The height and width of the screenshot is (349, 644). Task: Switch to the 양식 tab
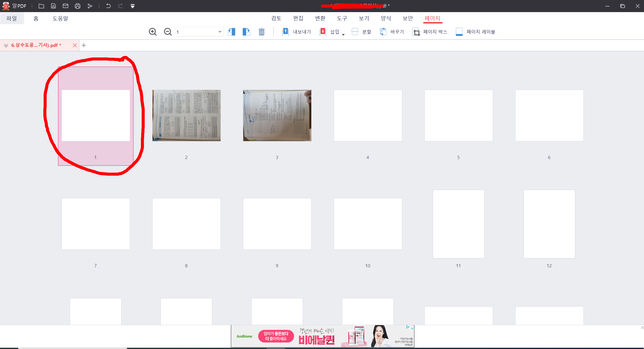[x=386, y=18]
